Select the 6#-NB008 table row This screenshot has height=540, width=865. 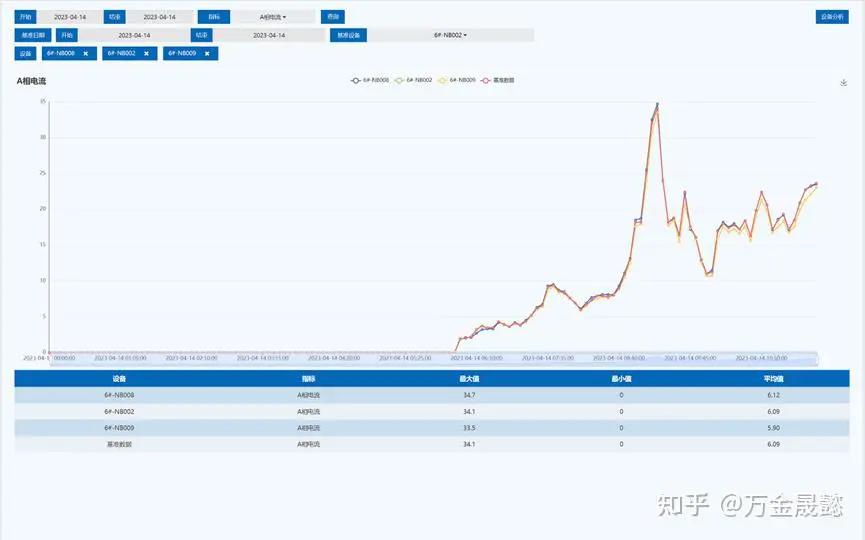pyautogui.click(x=432, y=395)
